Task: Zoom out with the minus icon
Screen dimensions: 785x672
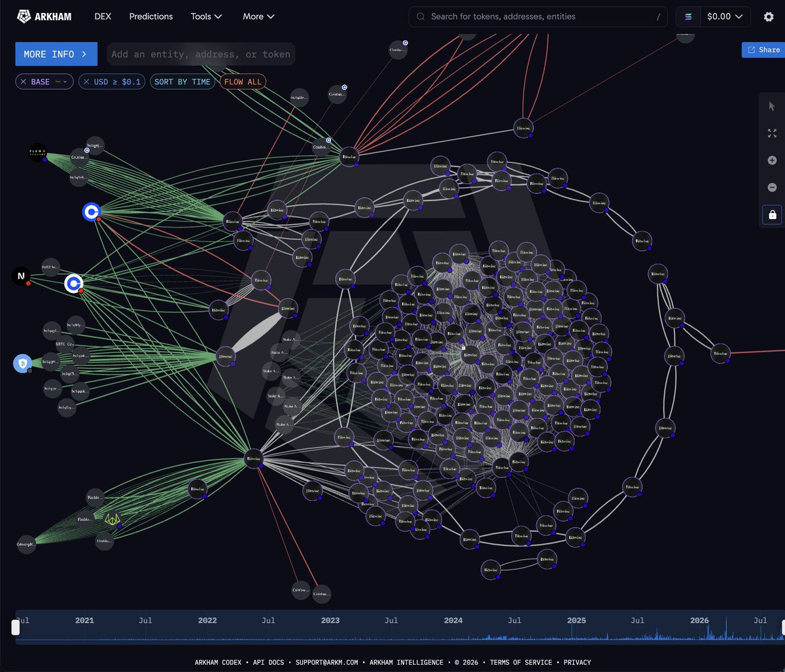Action: [x=772, y=188]
